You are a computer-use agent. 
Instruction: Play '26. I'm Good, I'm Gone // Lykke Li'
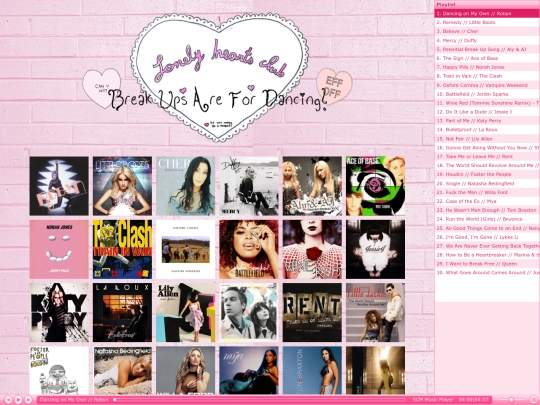(487, 237)
